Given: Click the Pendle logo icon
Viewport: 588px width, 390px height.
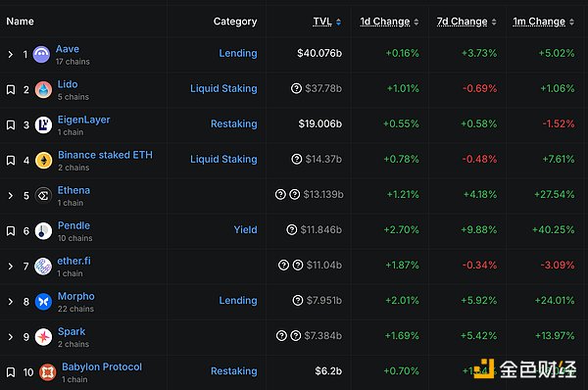Looking at the screenshot, I should coord(43,231).
